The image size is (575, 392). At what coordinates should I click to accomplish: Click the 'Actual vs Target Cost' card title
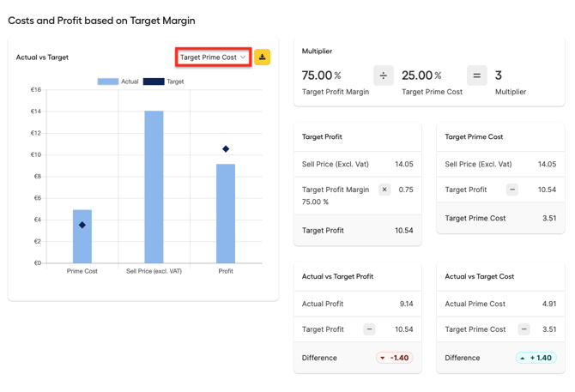point(479,276)
